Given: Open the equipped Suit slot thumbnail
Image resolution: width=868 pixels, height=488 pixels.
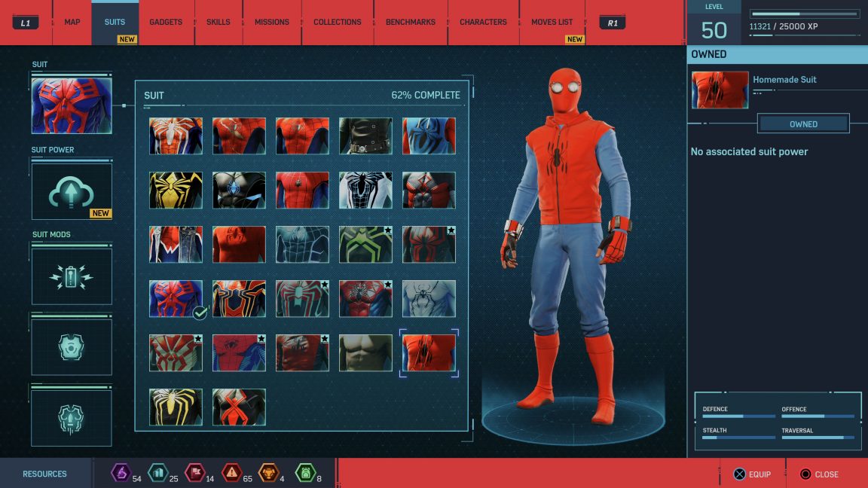Looking at the screenshot, I should [x=72, y=105].
